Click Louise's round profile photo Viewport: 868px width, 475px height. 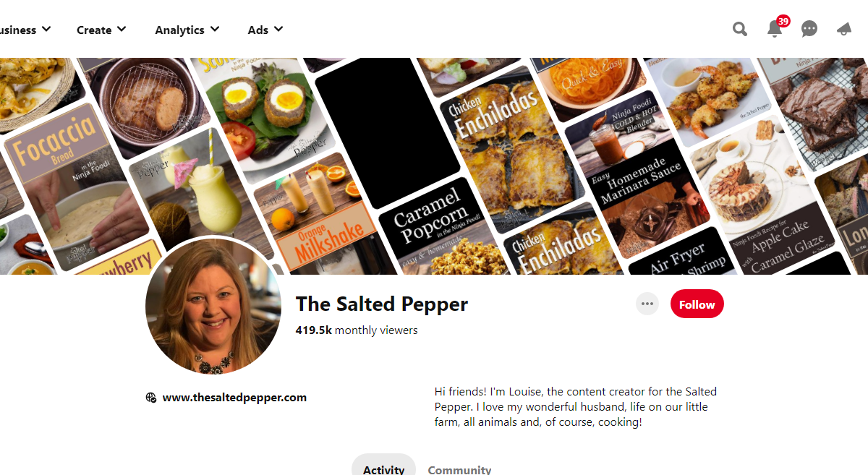point(213,306)
